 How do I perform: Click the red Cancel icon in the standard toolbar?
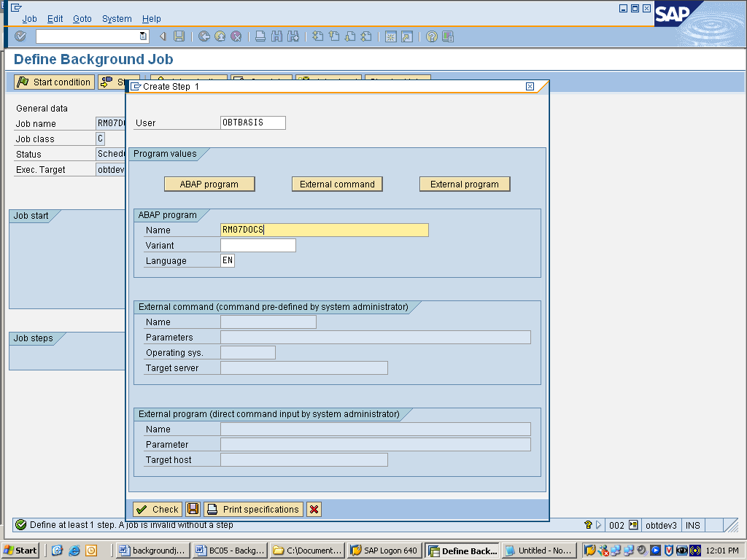point(234,36)
